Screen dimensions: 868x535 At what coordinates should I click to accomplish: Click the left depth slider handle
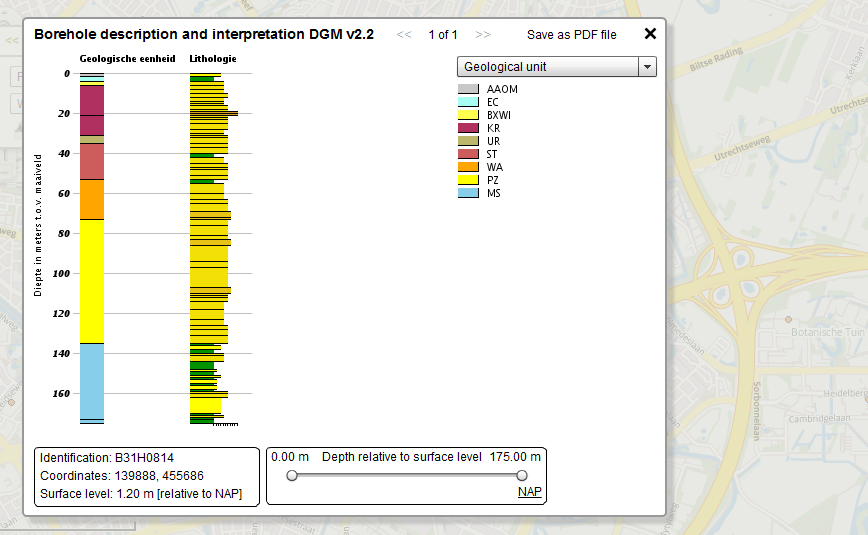click(292, 476)
